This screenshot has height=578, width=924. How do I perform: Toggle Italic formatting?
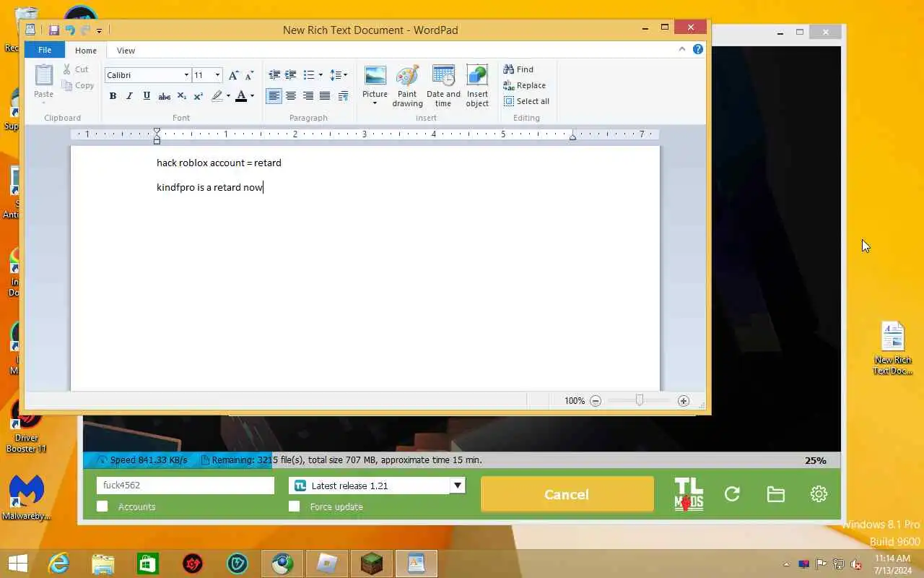tap(129, 96)
